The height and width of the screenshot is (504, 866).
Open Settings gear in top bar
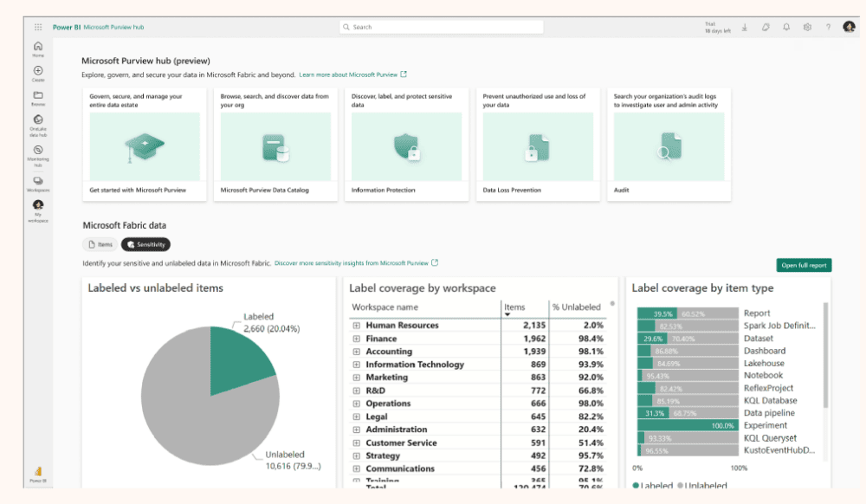pos(807,27)
